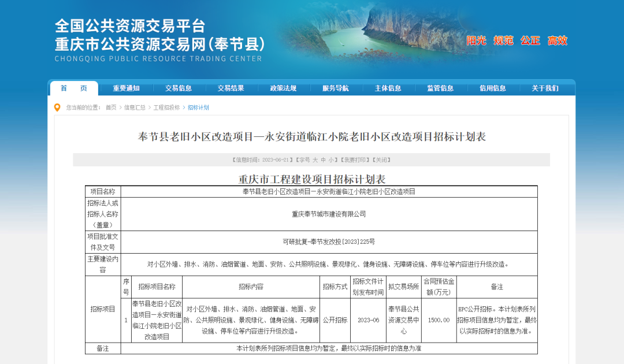Screen dimensions: 624x364
Task: Click the 可研批复-奉节发改投[2023]225号 cell
Action: [329, 242]
